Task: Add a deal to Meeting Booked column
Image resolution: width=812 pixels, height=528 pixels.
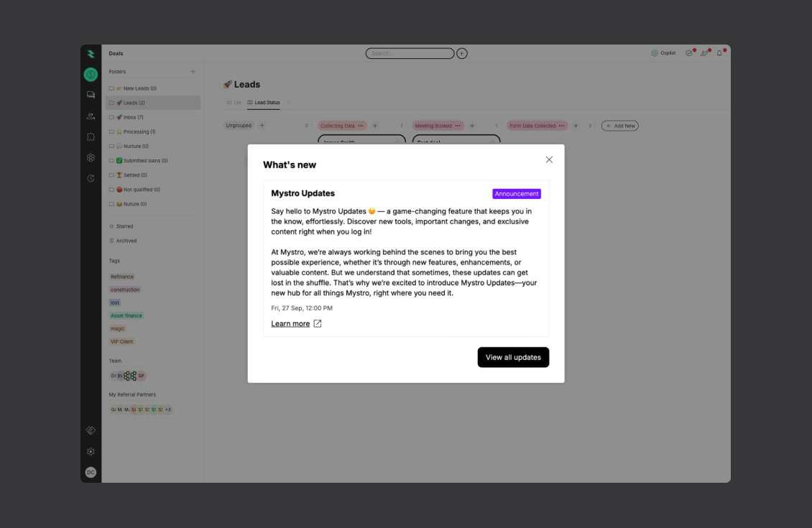Action: coord(472,126)
